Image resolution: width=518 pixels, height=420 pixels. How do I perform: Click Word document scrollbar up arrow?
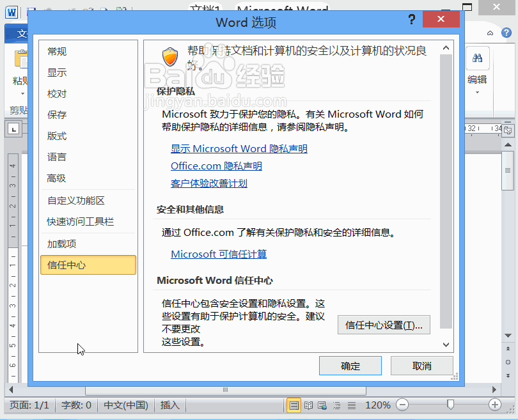click(x=508, y=144)
